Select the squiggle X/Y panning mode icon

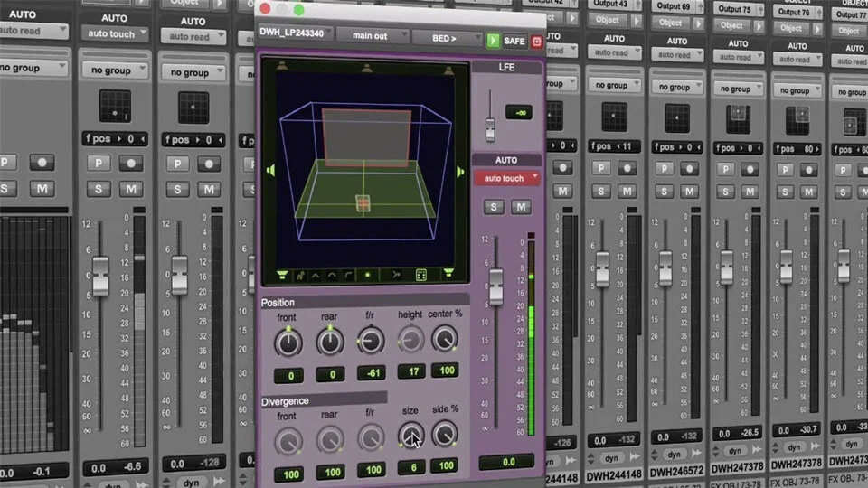click(x=300, y=275)
